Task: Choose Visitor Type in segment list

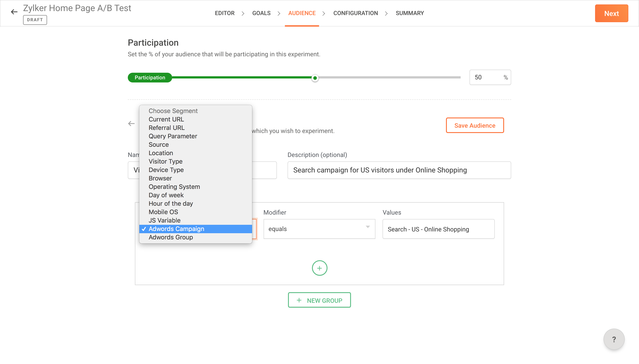Action: tap(165, 161)
